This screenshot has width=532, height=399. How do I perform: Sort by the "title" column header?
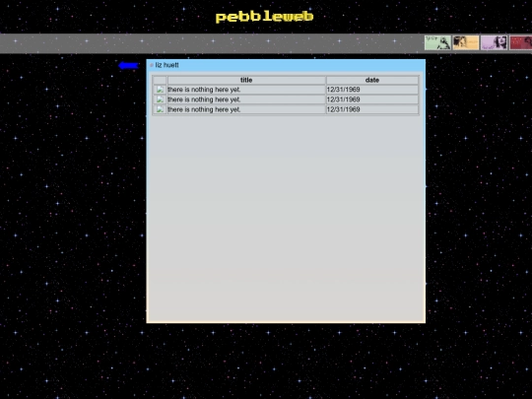tap(246, 80)
